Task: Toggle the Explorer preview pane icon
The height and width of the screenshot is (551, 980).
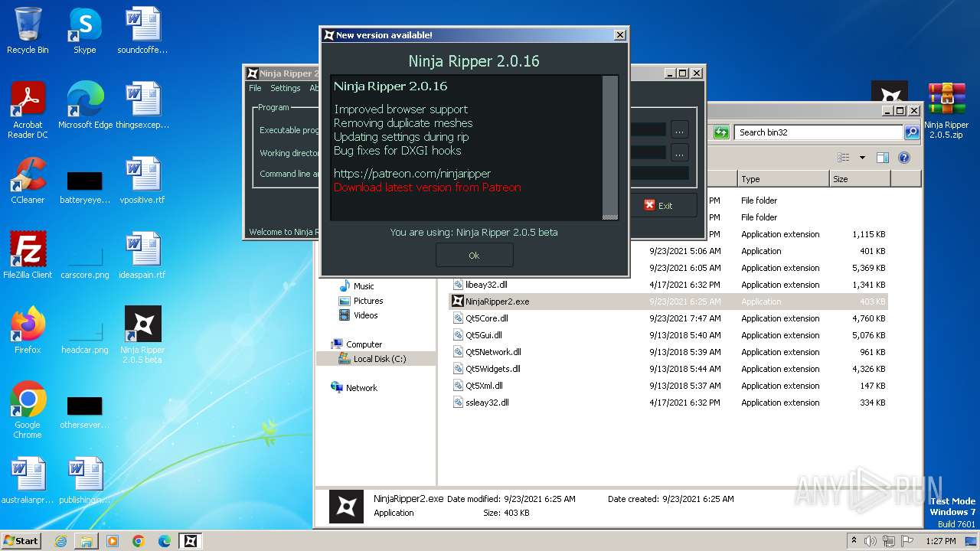Action: [x=883, y=158]
